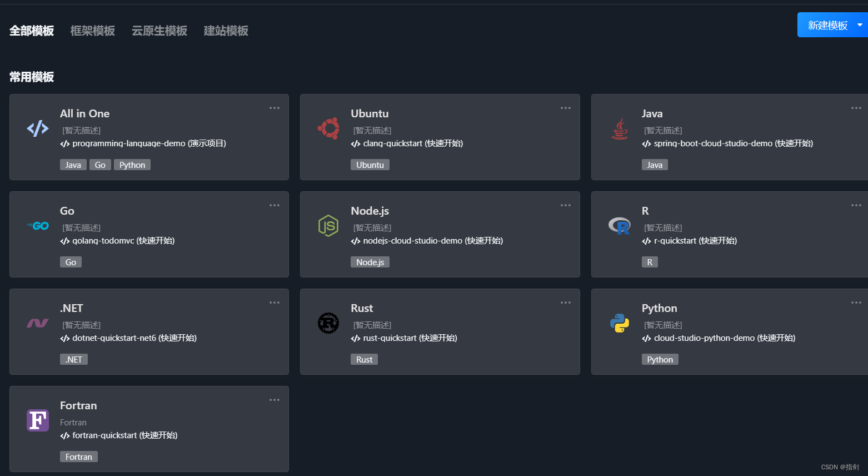The image size is (868, 476).
Task: Click the Node.js hexagon icon
Action: [x=328, y=226]
